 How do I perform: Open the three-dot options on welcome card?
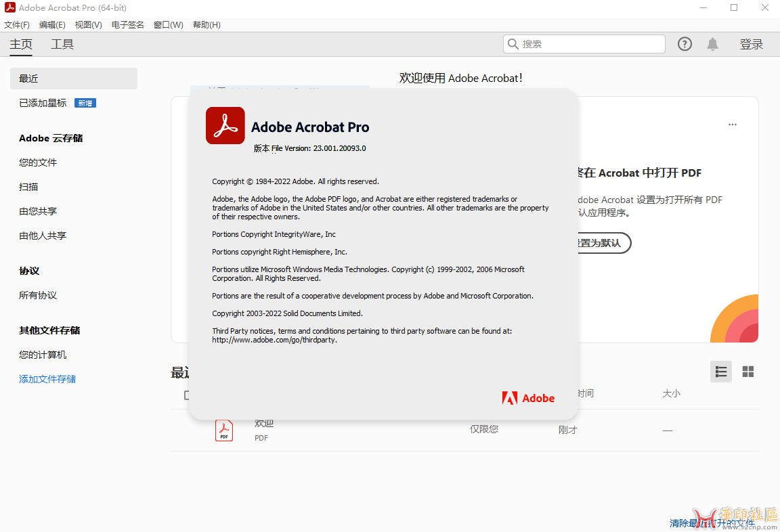pos(732,125)
